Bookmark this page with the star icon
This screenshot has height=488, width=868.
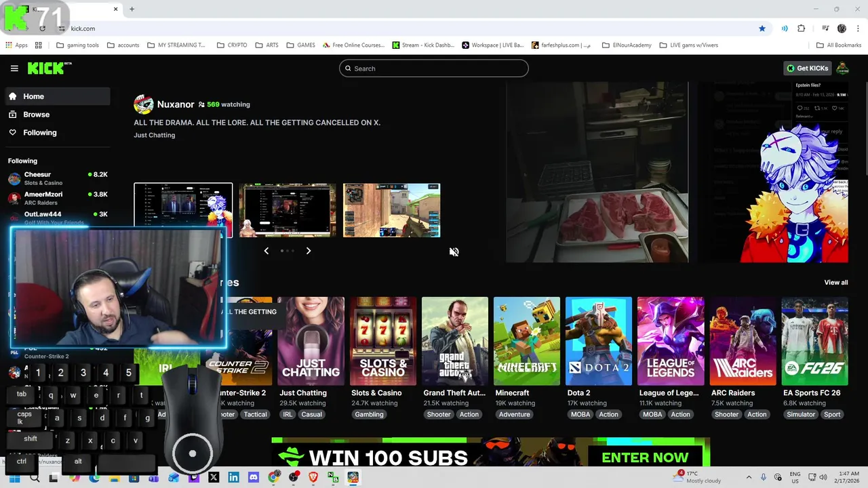tap(762, 28)
